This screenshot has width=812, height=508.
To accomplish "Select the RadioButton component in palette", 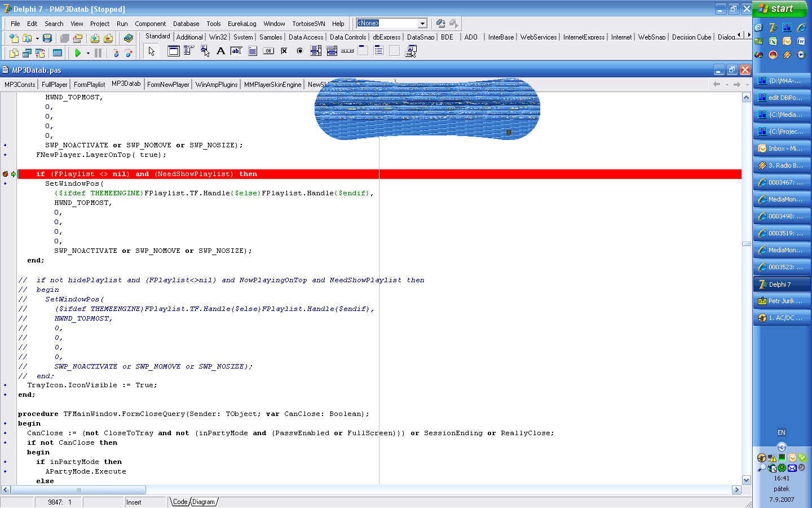I will tap(300, 51).
